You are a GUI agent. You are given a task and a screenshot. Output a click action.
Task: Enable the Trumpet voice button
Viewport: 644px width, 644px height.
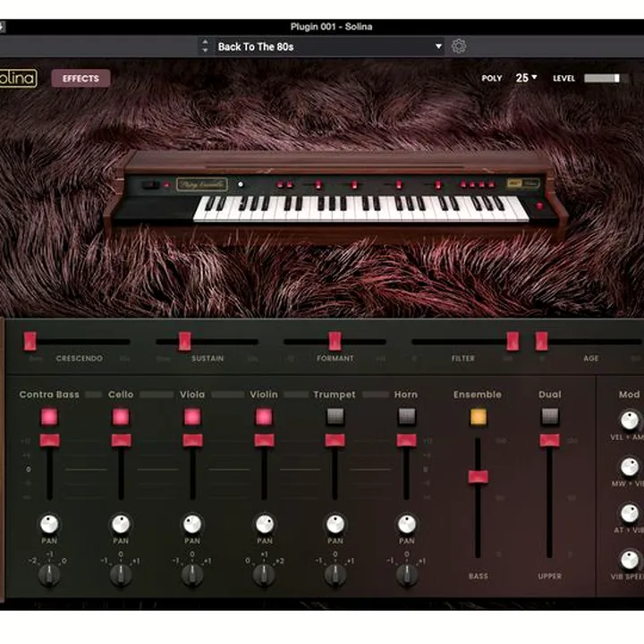[335, 417]
